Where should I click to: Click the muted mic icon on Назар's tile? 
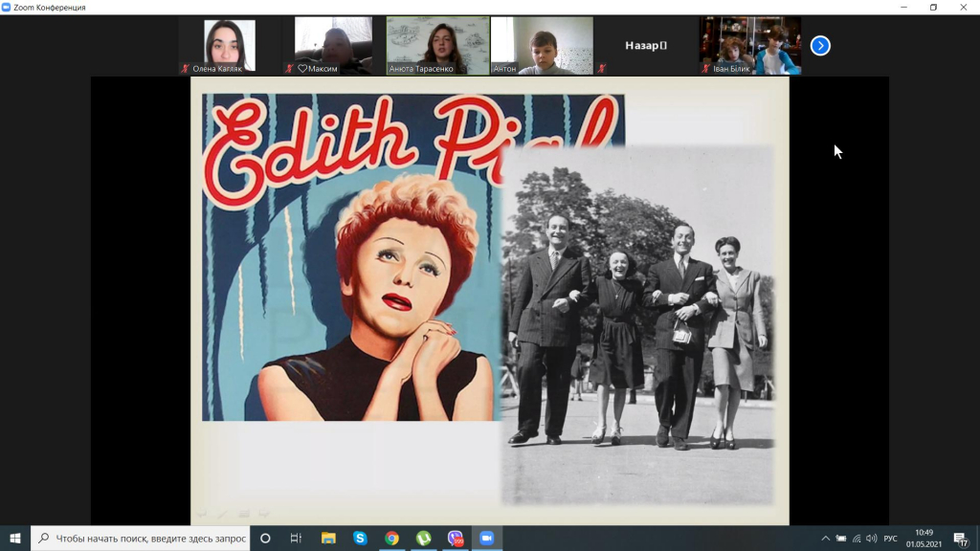tap(602, 69)
